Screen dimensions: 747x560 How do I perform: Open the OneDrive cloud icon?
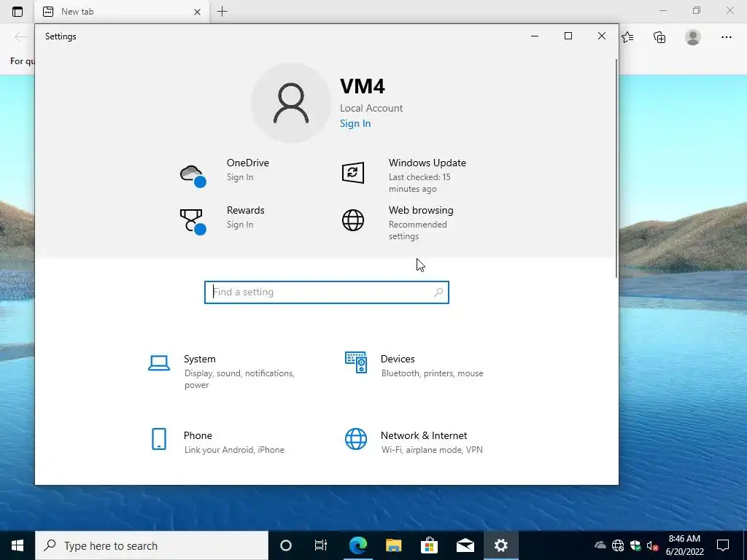click(x=193, y=176)
